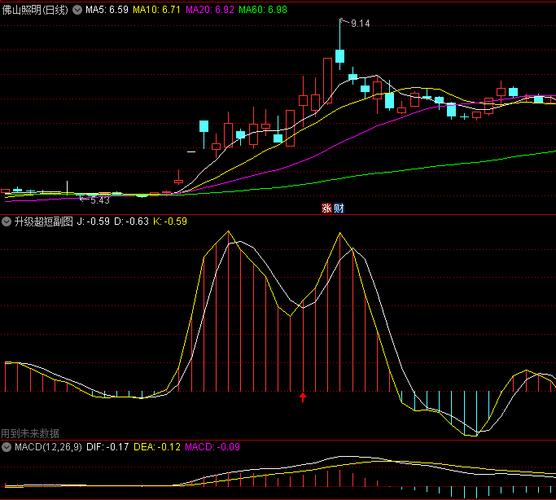Click the red 涨 info badge

click(327, 208)
